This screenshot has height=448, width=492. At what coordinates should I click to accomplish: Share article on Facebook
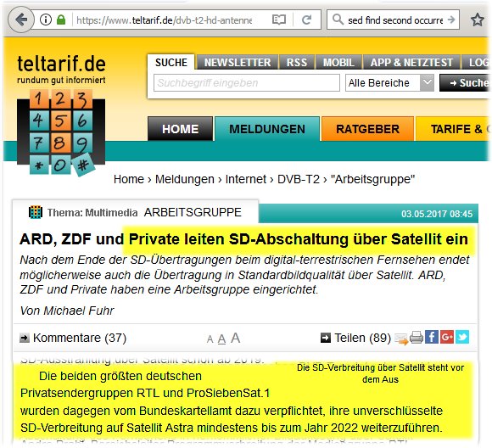(x=432, y=337)
